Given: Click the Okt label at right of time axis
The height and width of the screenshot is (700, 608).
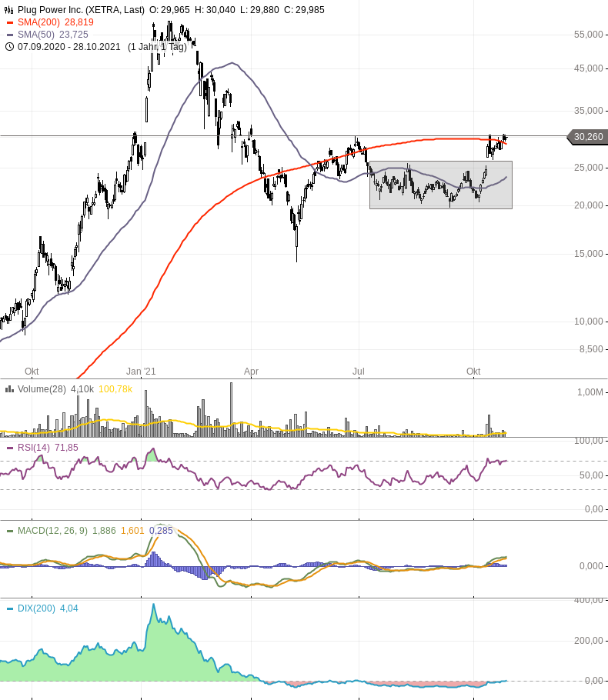Looking at the screenshot, I should point(473,372).
